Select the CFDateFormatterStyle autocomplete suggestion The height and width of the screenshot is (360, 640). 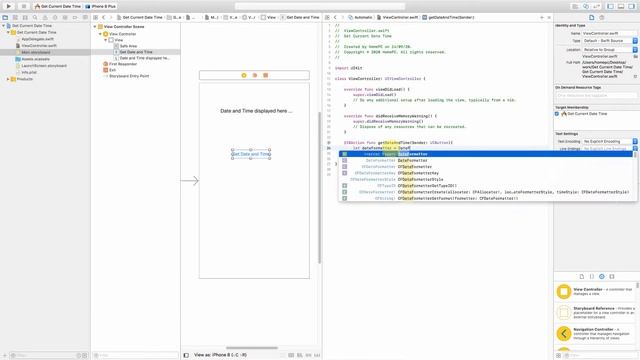click(486, 180)
